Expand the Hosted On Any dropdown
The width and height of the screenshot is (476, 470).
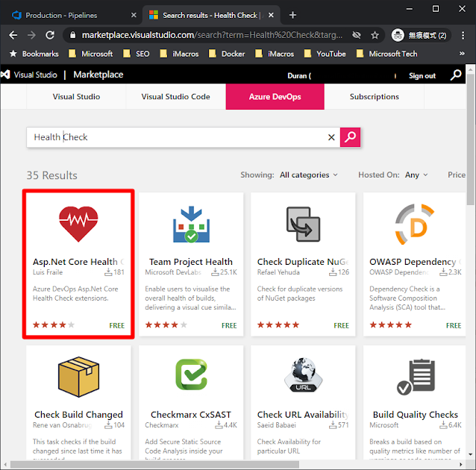pos(416,175)
